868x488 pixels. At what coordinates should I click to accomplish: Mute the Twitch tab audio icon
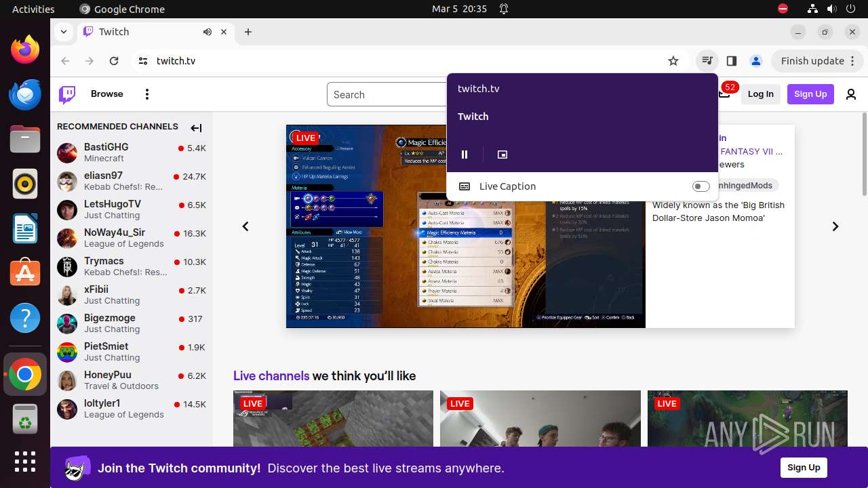(x=207, y=32)
